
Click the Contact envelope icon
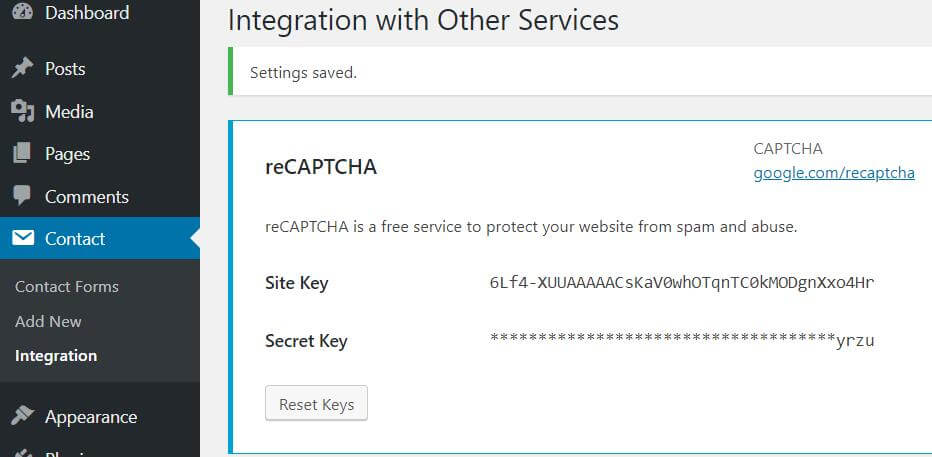[22, 239]
